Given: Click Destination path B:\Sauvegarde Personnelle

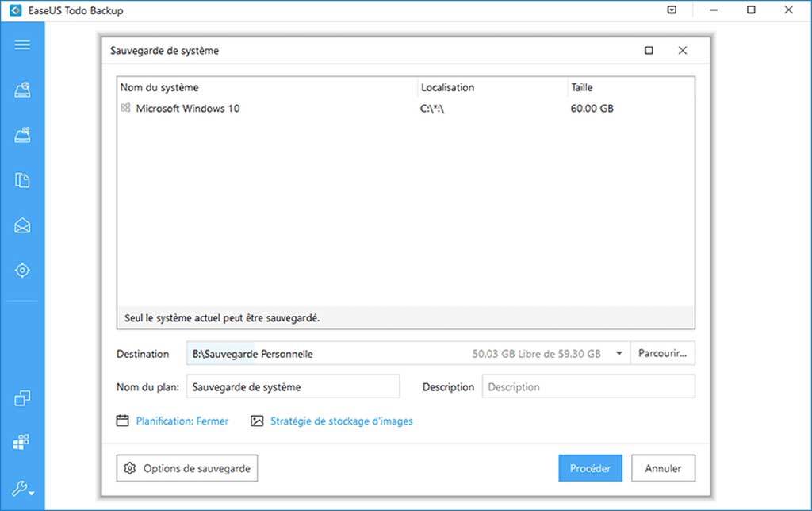Looking at the screenshot, I should (x=253, y=354).
